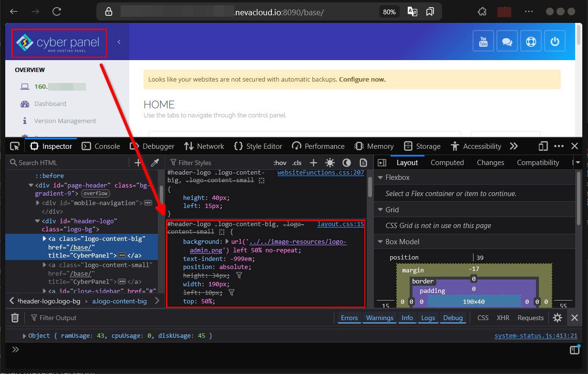Switch to the Performance tab
This screenshot has width=588, height=374.
pyautogui.click(x=318, y=146)
